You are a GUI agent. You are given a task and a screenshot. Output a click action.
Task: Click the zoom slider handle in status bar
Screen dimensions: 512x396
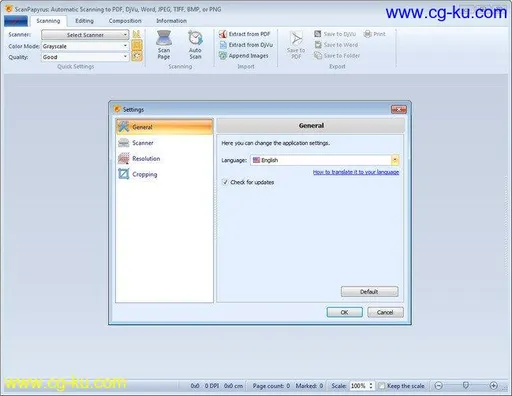466,386
